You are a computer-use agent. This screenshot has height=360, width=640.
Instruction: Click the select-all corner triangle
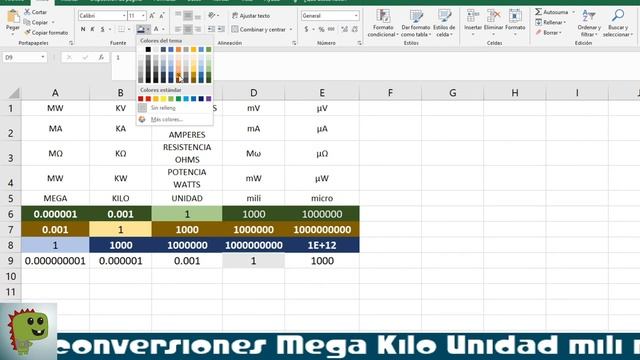[x=14, y=93]
